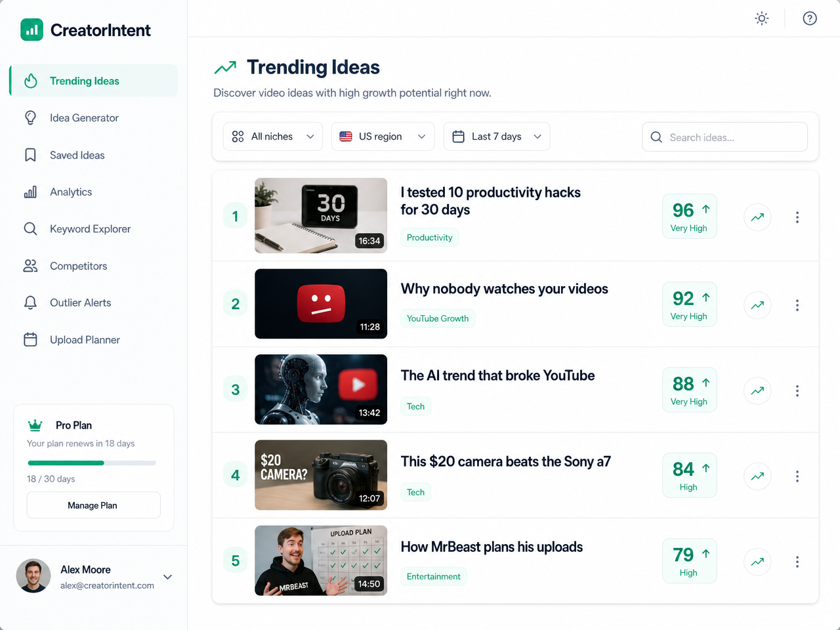Open more options for 'Why nobody watches' idea
This screenshot has height=630, width=840.
tap(797, 305)
